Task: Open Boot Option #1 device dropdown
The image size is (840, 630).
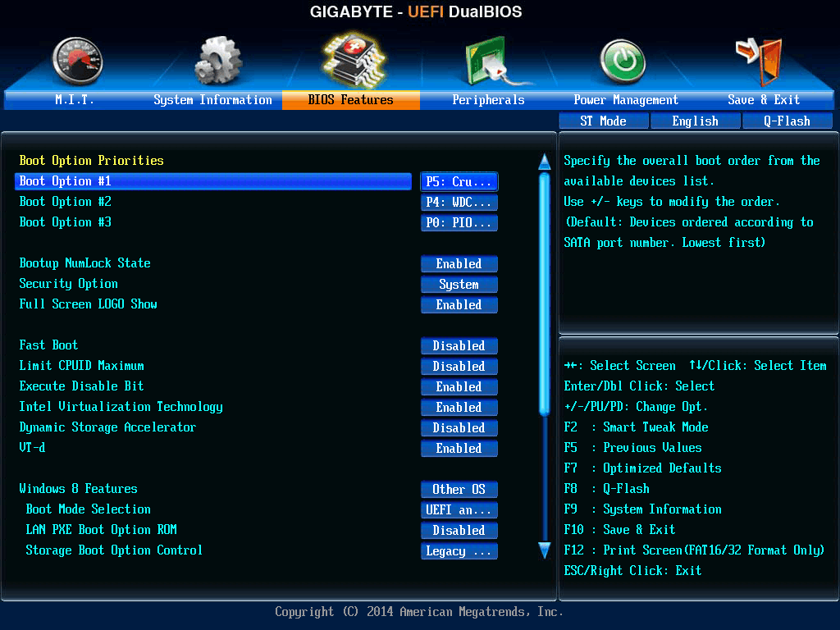Action: point(459,181)
